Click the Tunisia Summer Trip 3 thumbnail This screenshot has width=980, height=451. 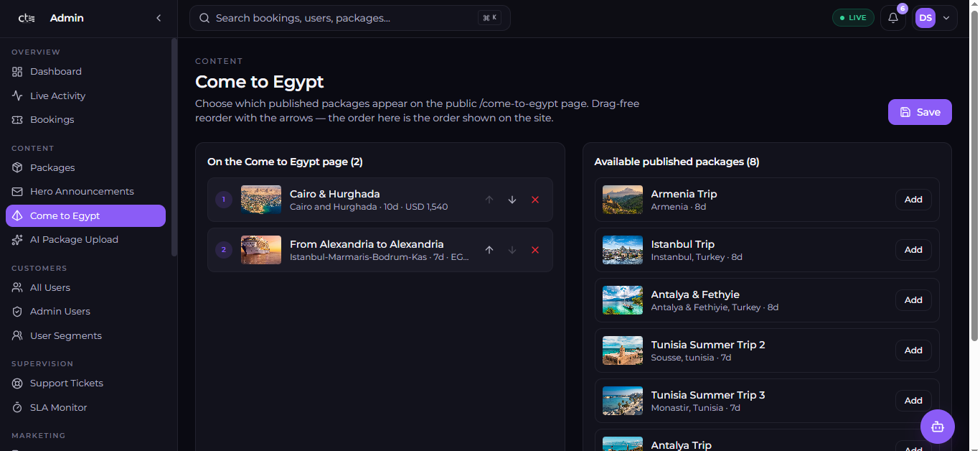coord(623,401)
